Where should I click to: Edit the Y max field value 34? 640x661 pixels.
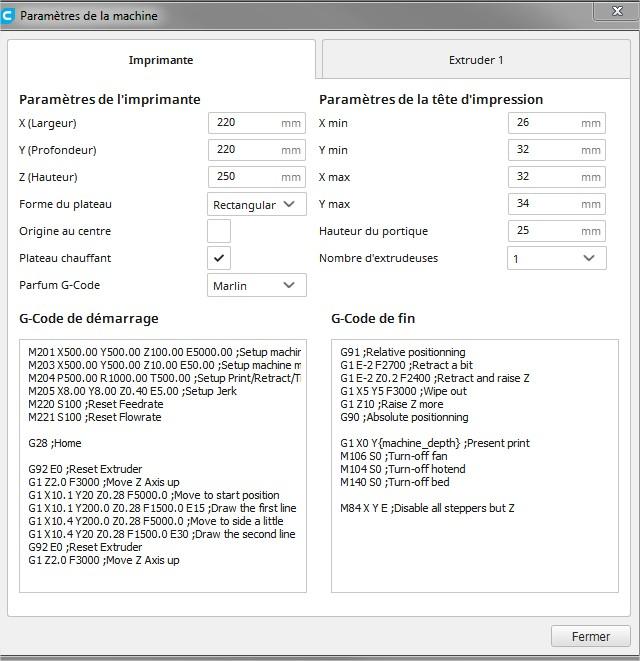[557, 204]
